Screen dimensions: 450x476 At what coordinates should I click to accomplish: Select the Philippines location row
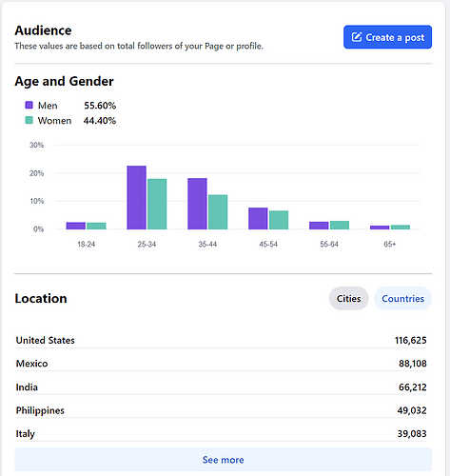pos(222,410)
